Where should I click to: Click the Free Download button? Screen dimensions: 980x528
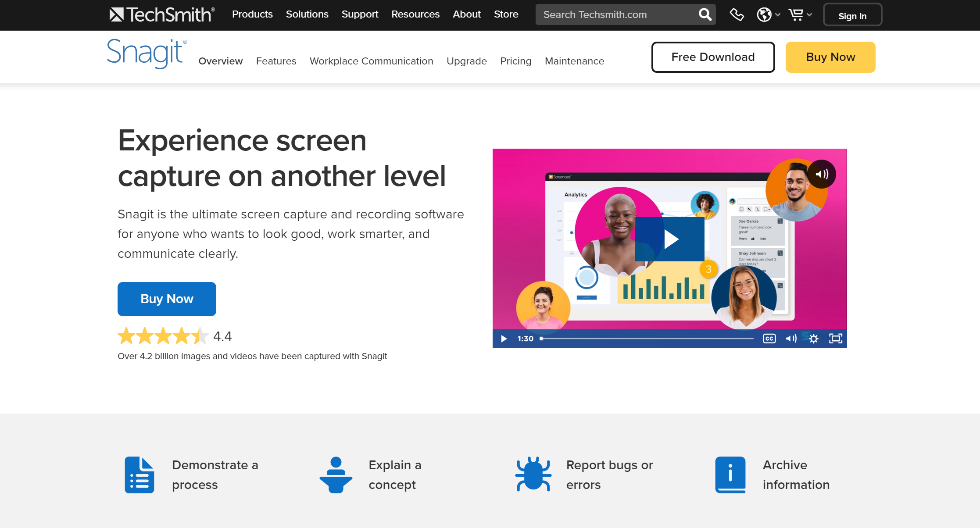pyautogui.click(x=713, y=57)
